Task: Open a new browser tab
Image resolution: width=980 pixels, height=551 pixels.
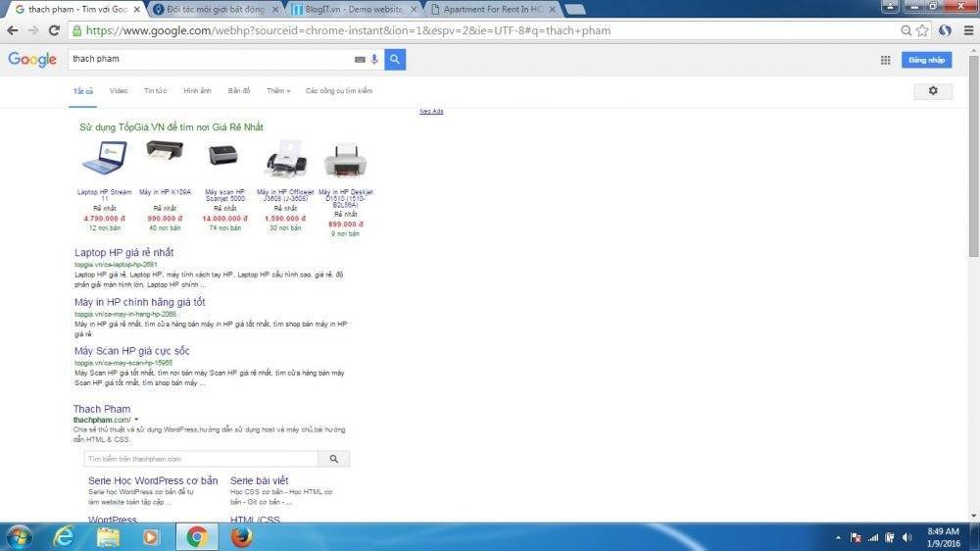Action: tap(574, 10)
